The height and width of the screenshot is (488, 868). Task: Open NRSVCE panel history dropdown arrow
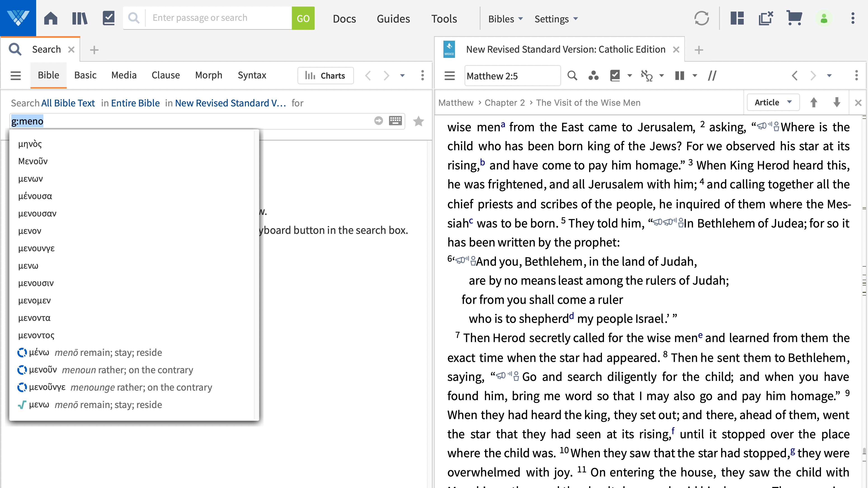click(x=829, y=76)
